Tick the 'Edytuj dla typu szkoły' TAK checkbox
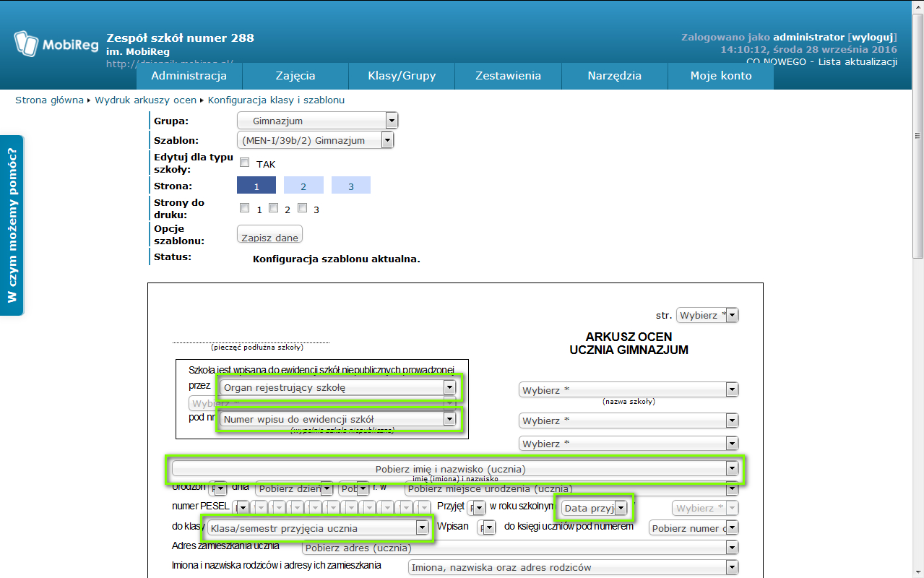The width and height of the screenshot is (924, 578). (x=244, y=163)
